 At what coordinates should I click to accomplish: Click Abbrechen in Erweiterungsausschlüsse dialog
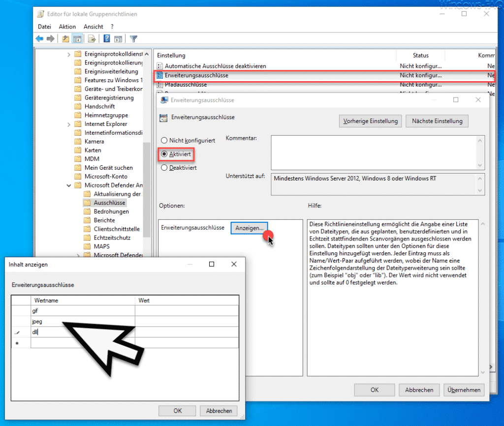(419, 390)
